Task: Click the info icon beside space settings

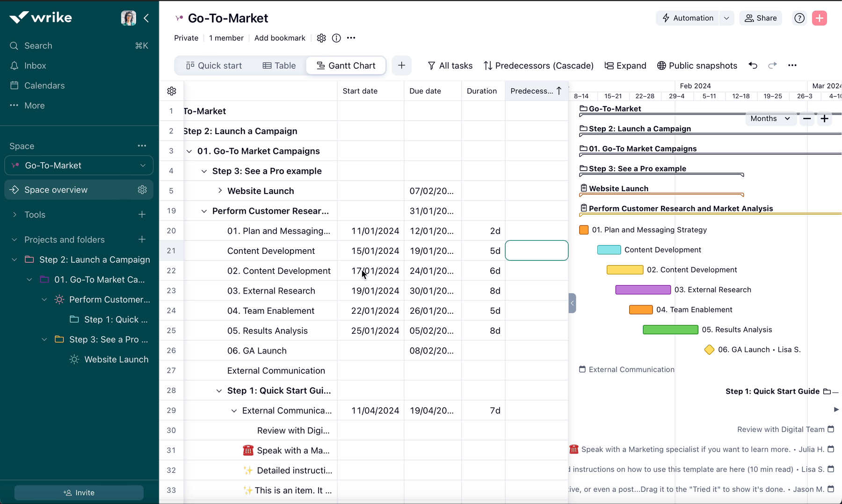Action: point(336,38)
